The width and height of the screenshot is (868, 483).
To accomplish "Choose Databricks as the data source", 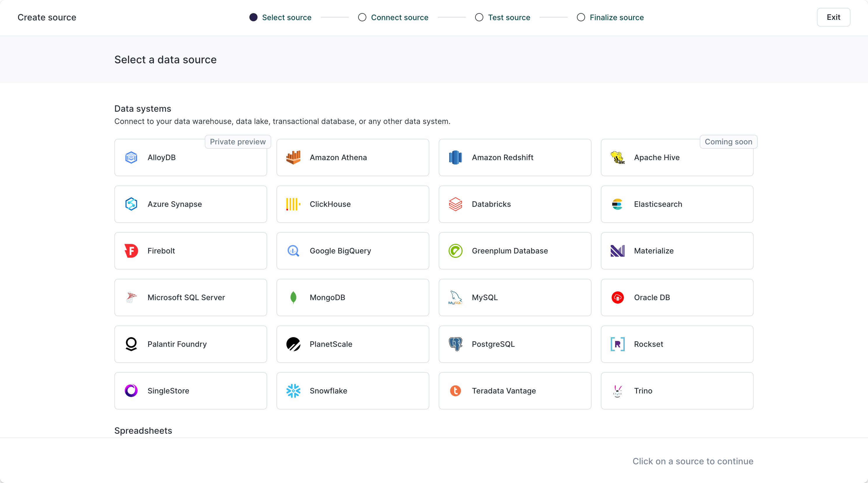I will pyautogui.click(x=515, y=204).
